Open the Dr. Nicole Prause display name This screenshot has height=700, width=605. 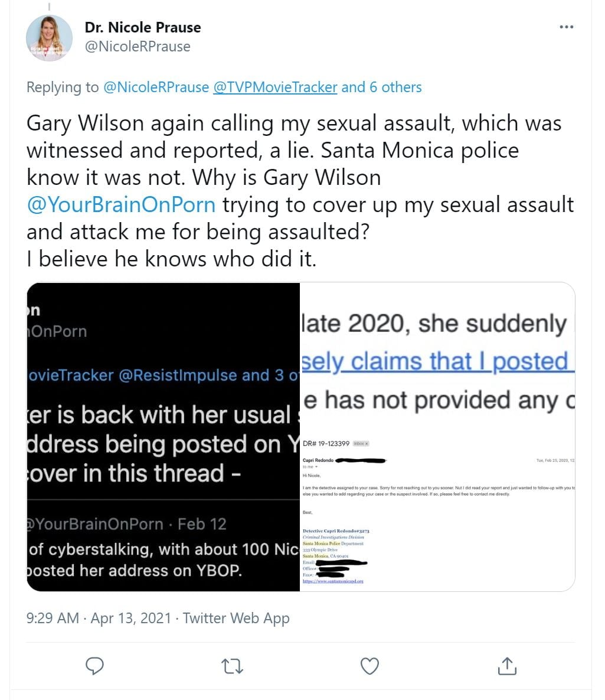point(143,27)
